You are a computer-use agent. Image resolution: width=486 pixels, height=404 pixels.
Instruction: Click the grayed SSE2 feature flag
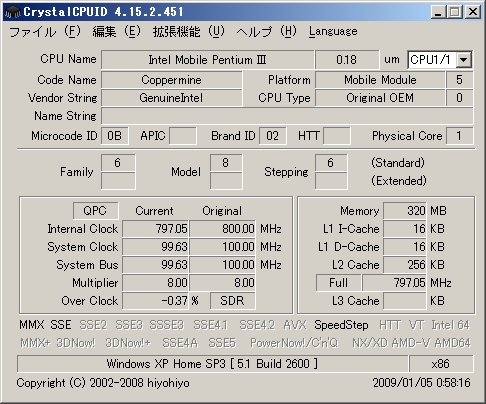tap(93, 325)
